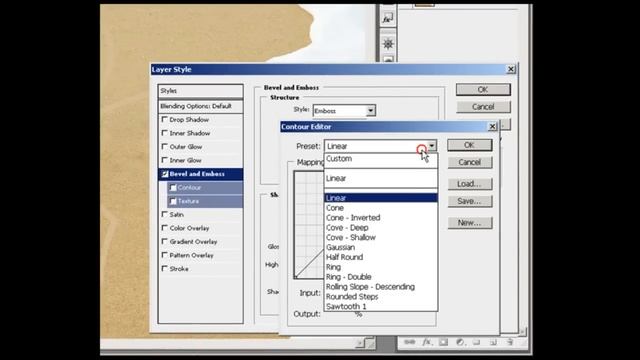This screenshot has width=640, height=360.
Task: Check the Contour sub-option checkbox
Action: [173, 187]
